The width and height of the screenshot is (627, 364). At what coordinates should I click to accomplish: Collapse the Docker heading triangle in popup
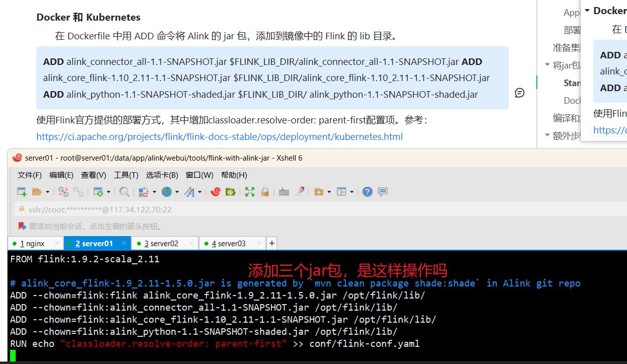click(x=587, y=11)
